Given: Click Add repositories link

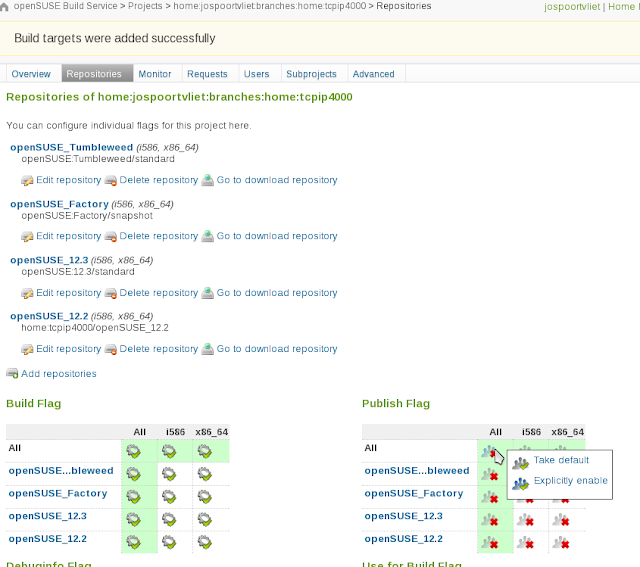Looking at the screenshot, I should point(59,374).
